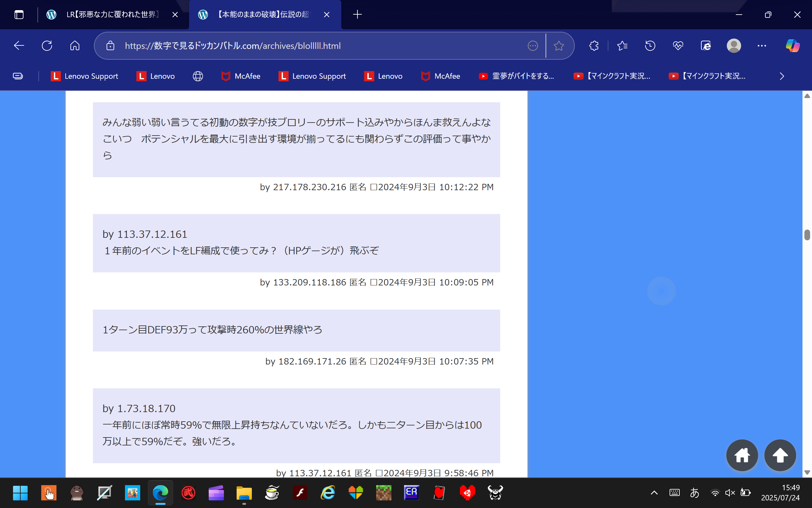This screenshot has width=812, height=508.
Task: Click the comment 一年前にほぼ常時59%で無限上昇持ち
Action: pos(292,433)
